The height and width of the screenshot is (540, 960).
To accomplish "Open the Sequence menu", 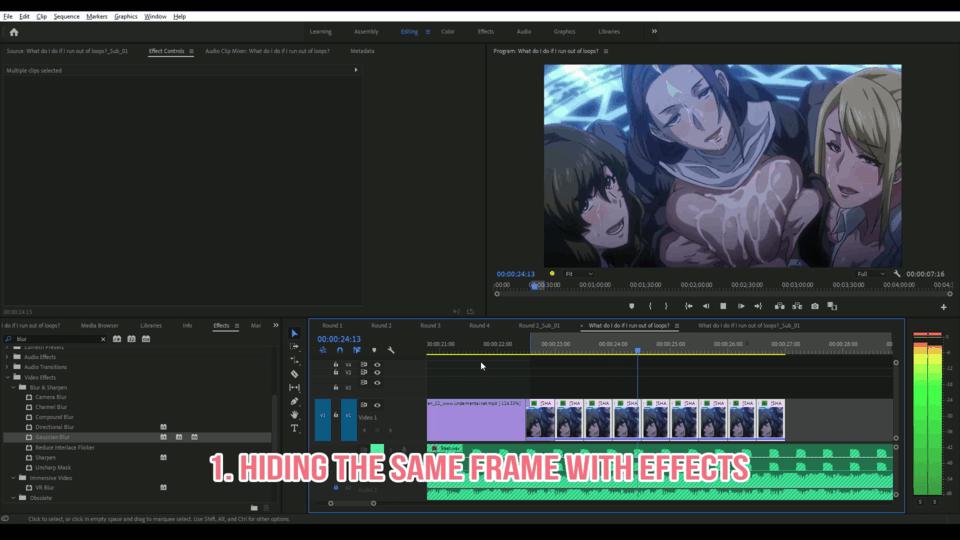I will 66,17.
